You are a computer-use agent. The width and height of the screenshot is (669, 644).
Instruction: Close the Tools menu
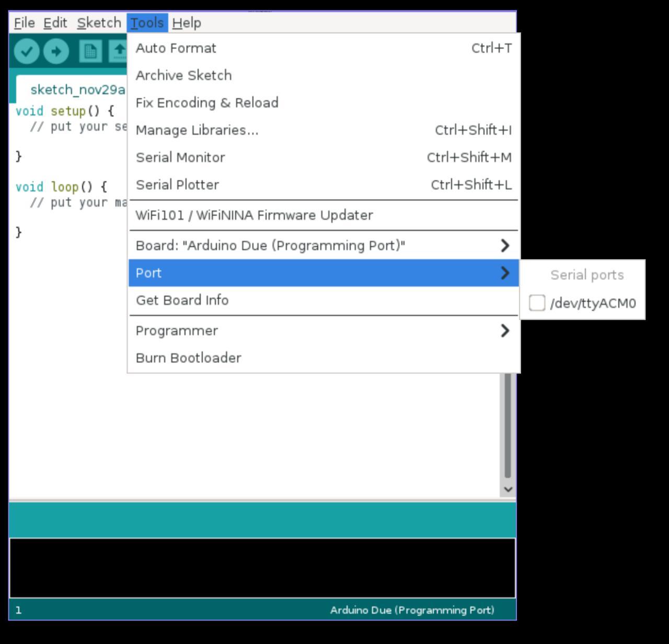pos(147,23)
